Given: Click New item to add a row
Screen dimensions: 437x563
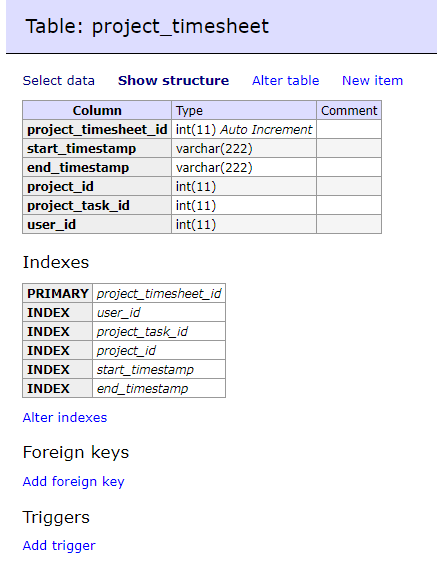Looking at the screenshot, I should click(372, 81).
